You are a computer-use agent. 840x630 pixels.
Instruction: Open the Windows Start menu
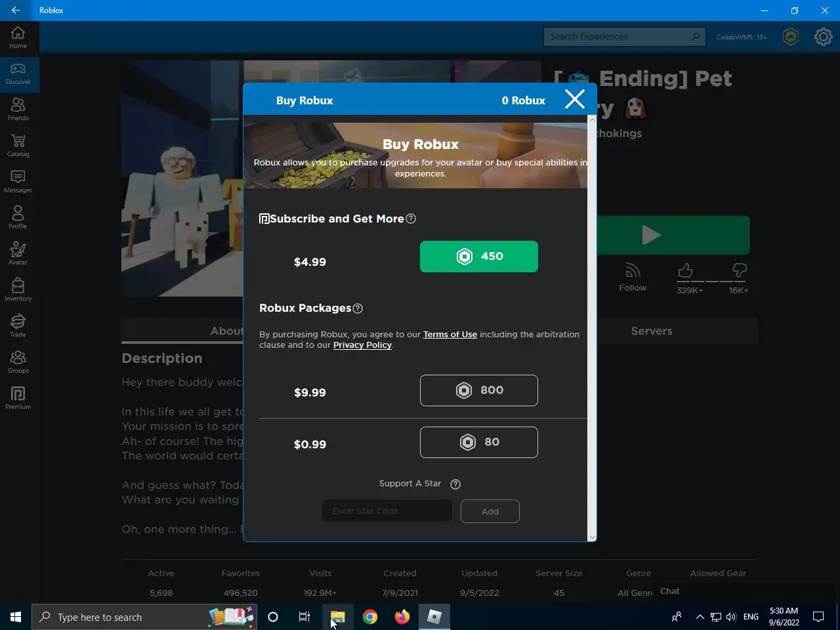pos(16,617)
